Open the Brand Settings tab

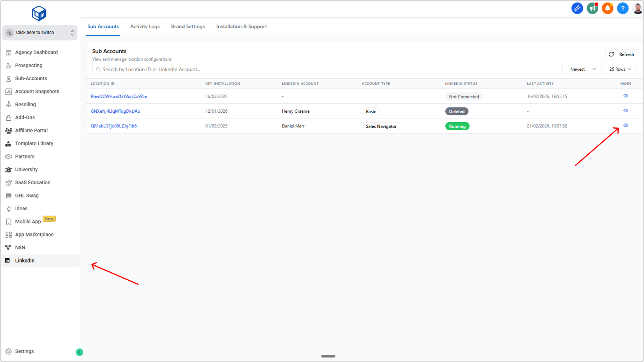tap(188, 26)
